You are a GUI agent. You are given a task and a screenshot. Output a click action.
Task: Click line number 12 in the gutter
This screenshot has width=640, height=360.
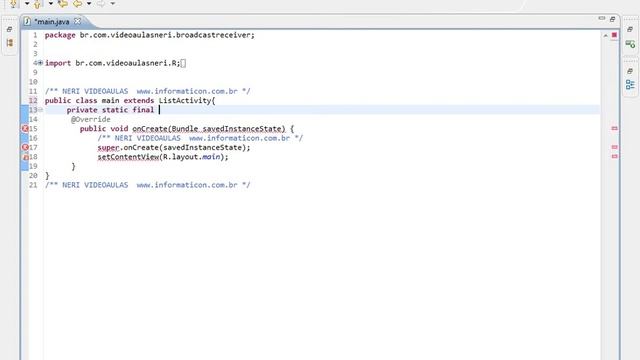(x=33, y=101)
